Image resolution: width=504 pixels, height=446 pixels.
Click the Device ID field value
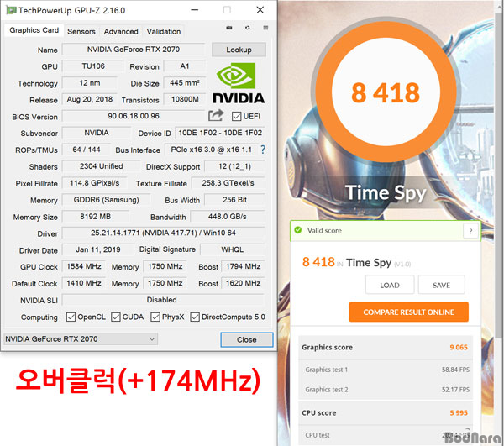(x=220, y=133)
